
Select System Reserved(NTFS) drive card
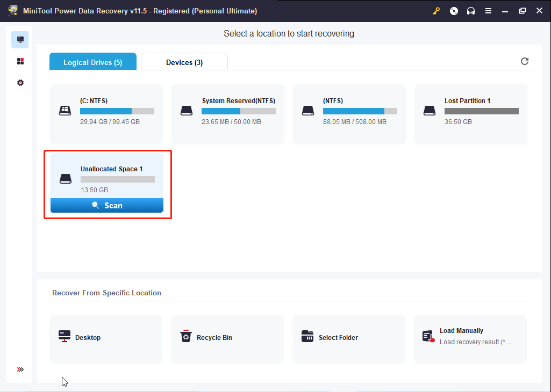tap(228, 114)
